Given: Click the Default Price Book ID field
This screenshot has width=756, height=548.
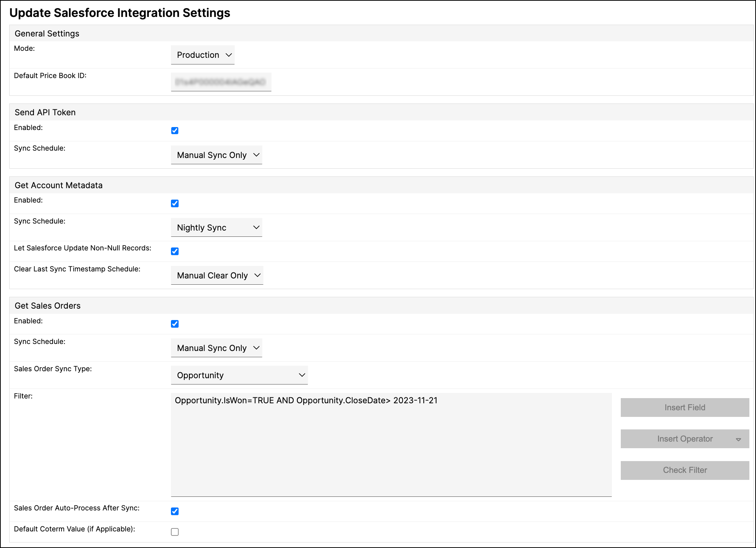Looking at the screenshot, I should (x=221, y=82).
